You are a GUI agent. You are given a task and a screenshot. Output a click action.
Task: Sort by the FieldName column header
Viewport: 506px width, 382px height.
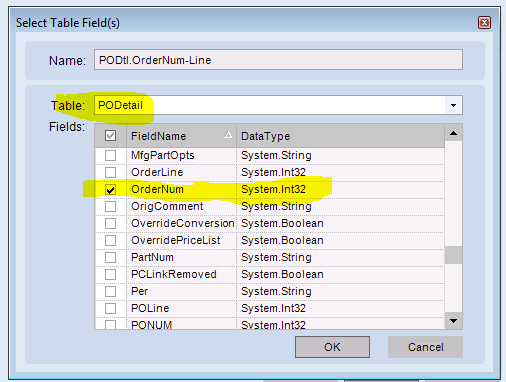(181, 136)
